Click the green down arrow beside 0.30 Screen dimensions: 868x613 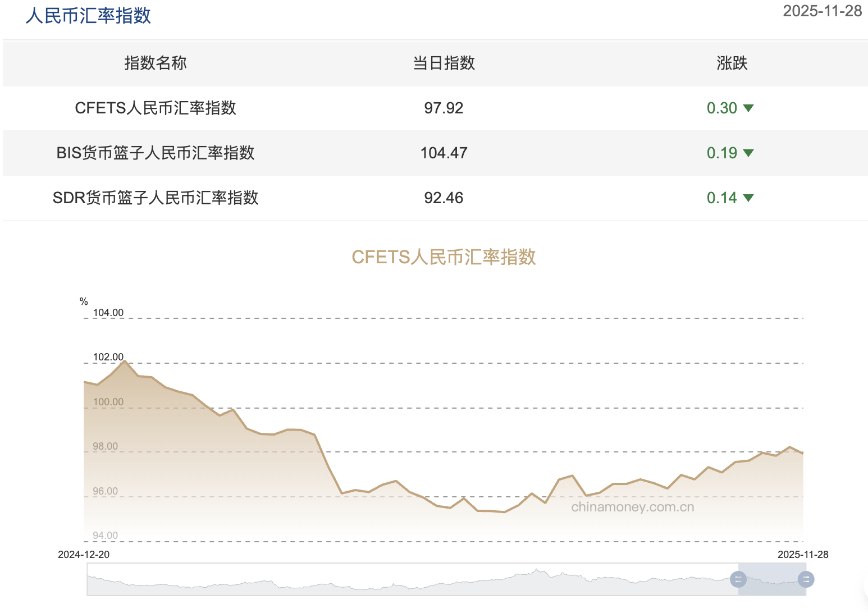pos(749,108)
